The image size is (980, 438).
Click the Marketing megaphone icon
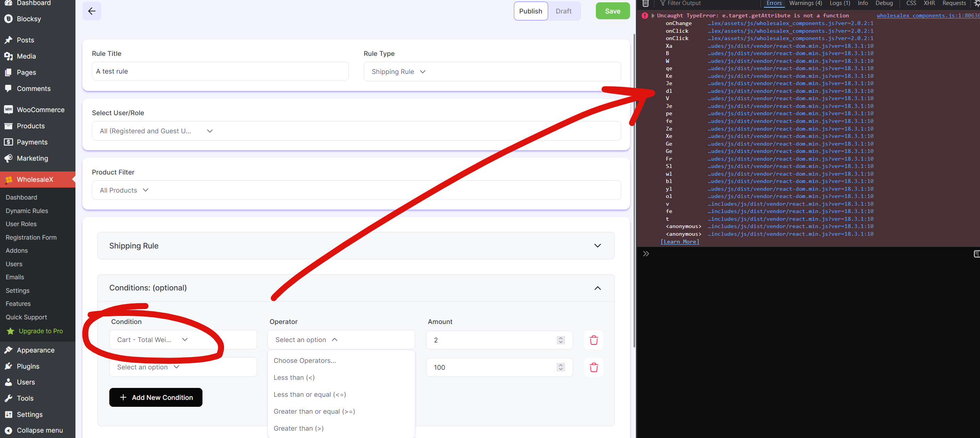tap(8, 158)
